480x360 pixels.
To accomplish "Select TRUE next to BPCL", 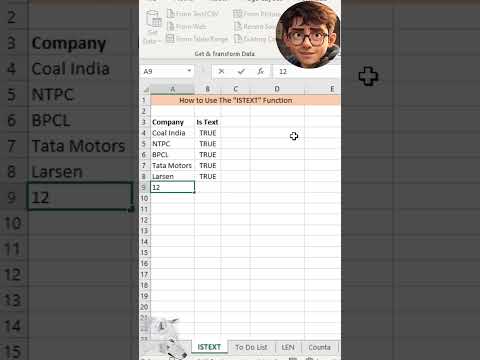I will click(x=208, y=155).
